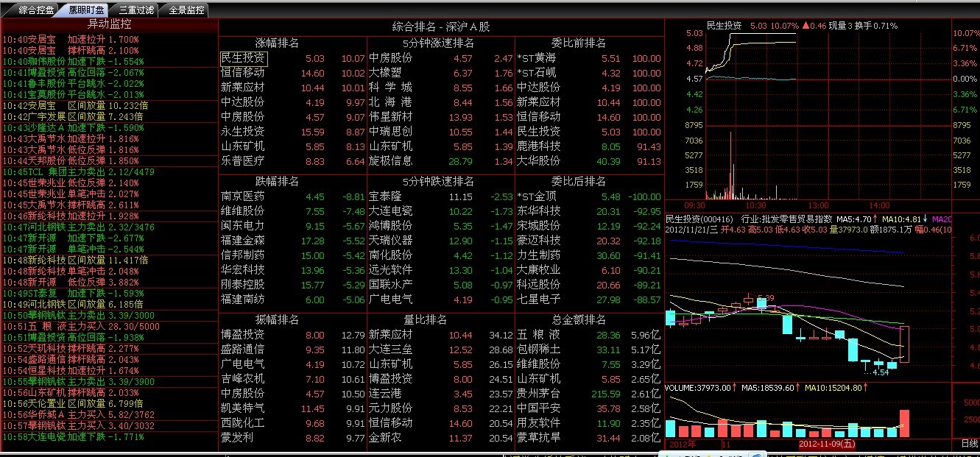Click 大橡塑 in the 5分钟涨速排名 list
The height and width of the screenshot is (457, 980).
click(385, 73)
